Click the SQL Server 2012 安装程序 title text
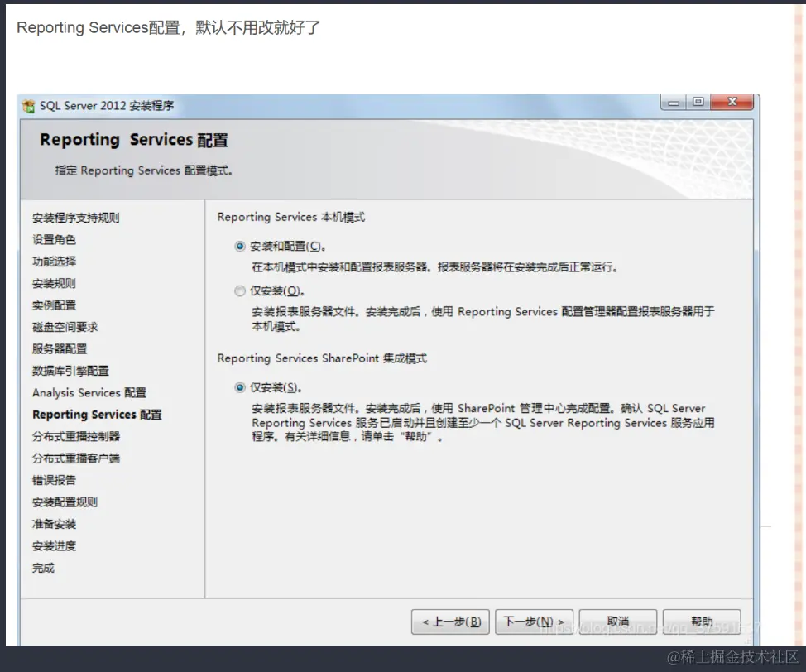 point(107,106)
